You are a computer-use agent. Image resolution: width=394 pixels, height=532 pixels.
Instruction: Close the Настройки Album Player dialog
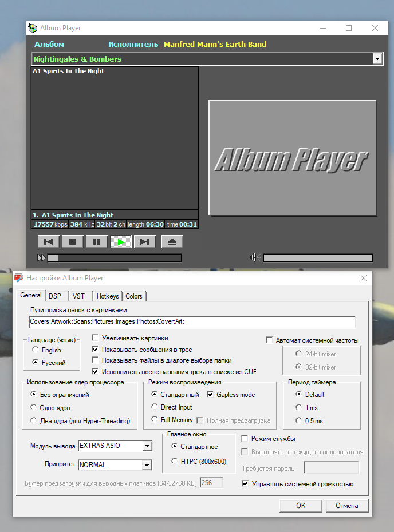coord(364,278)
